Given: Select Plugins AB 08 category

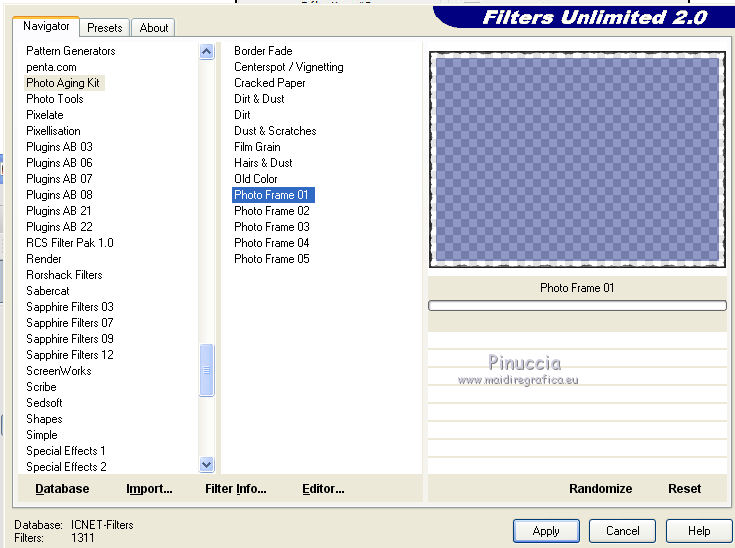Looking at the screenshot, I should [59, 195].
